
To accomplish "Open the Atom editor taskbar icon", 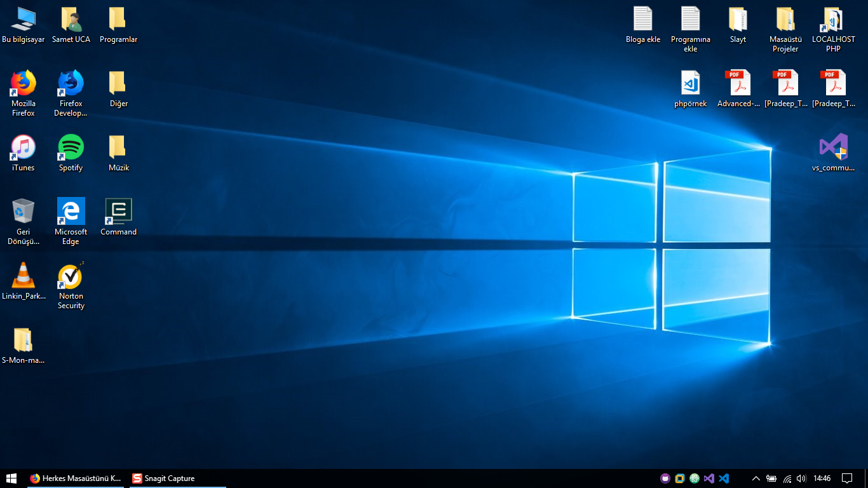I will pyautogui.click(x=695, y=478).
